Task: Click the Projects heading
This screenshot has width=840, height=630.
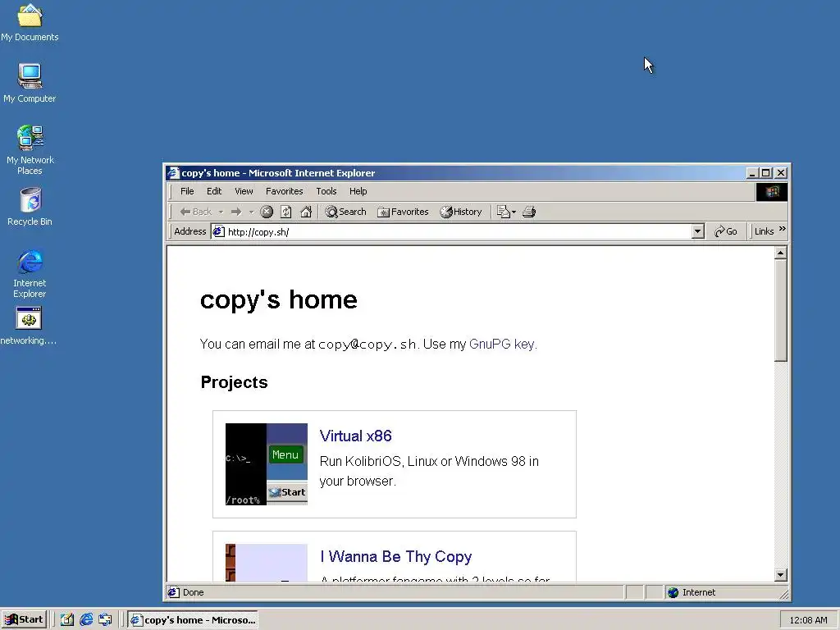Action: [x=234, y=382]
